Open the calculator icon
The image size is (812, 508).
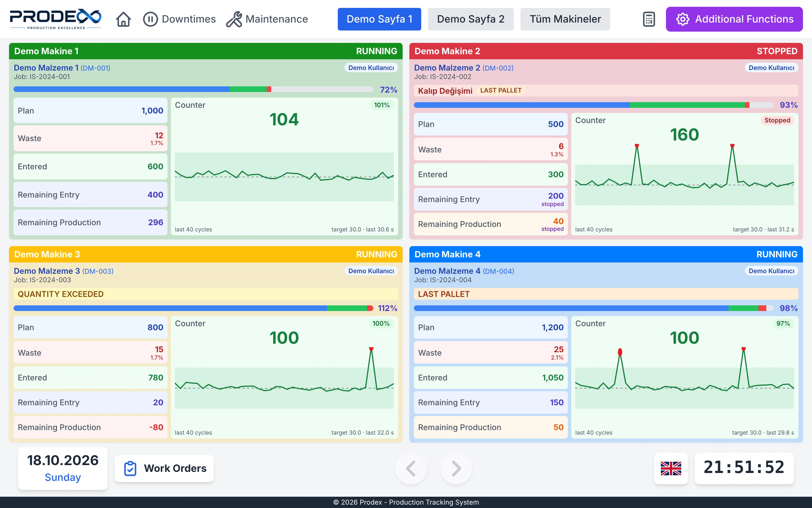click(648, 19)
